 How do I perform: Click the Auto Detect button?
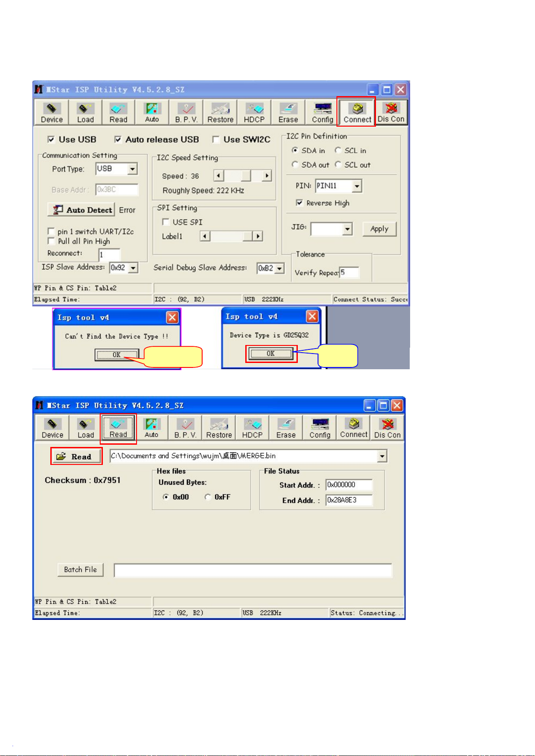(x=82, y=210)
